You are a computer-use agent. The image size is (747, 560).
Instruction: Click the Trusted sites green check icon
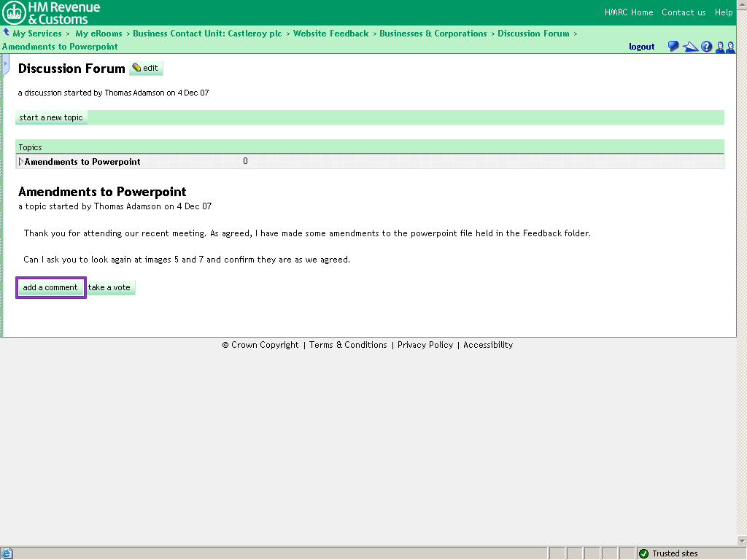(x=643, y=553)
